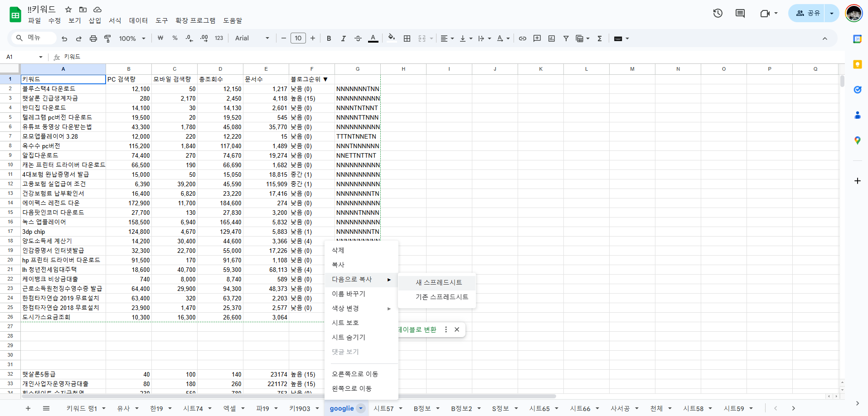Open the Google account avatar
868x416 pixels.
point(854,13)
